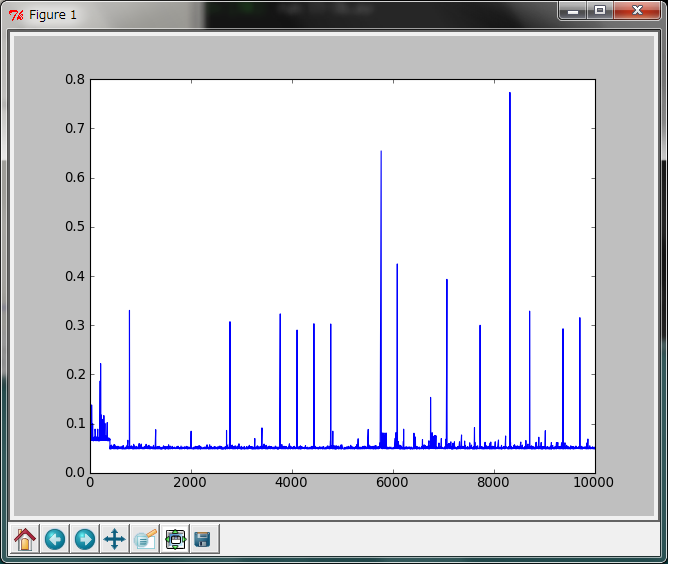Go back to the previous view

point(55,539)
